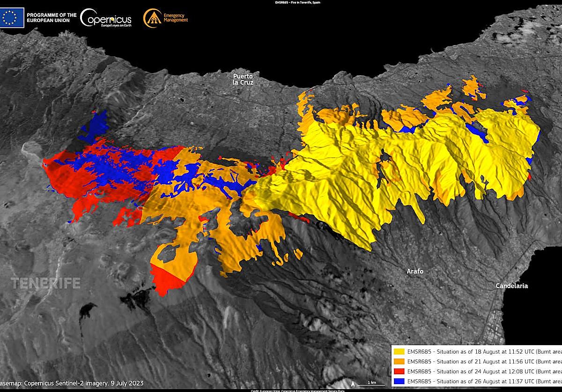
Task: Click the Emergency Management text
Action: click(x=176, y=18)
